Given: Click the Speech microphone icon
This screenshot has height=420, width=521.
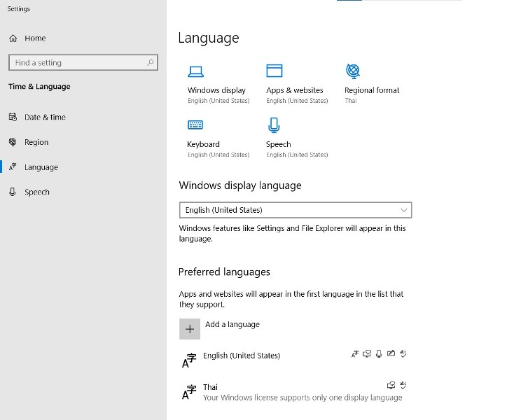Looking at the screenshot, I should pyautogui.click(x=274, y=125).
